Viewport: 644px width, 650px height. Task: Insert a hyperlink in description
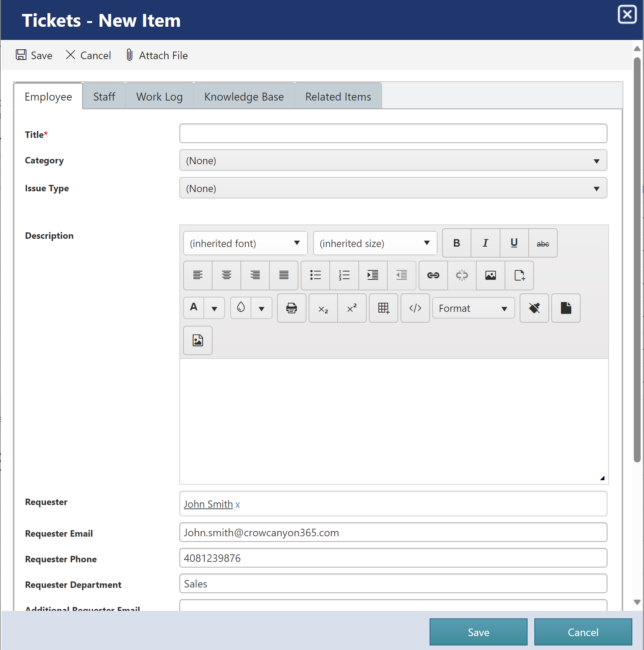coord(433,275)
